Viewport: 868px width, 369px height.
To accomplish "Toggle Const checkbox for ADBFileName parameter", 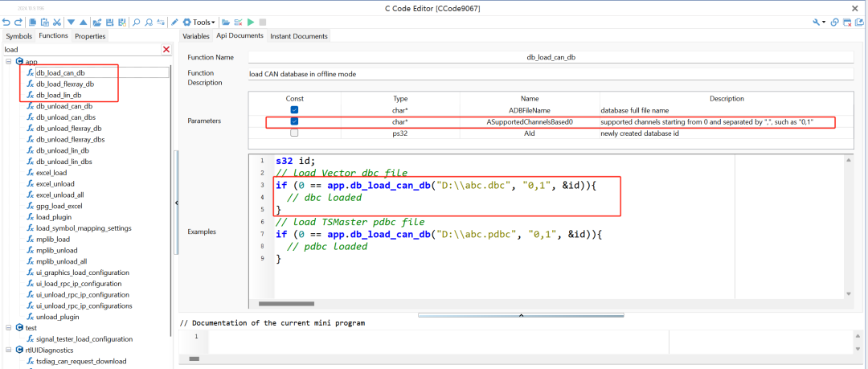I will coord(294,109).
